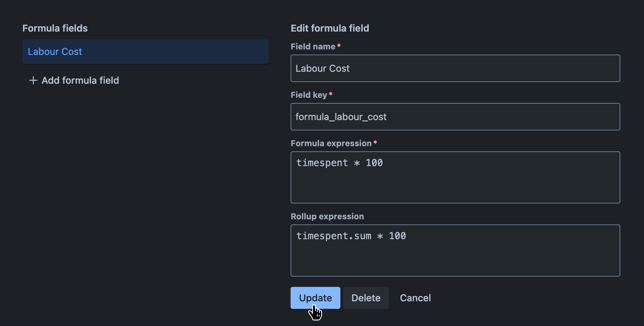Place cursor in timespent.sum formula
Image resolution: width=644 pixels, height=326 pixels.
click(x=351, y=236)
